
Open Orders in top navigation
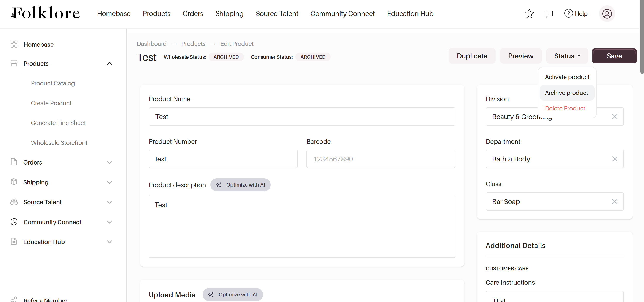pyautogui.click(x=193, y=14)
